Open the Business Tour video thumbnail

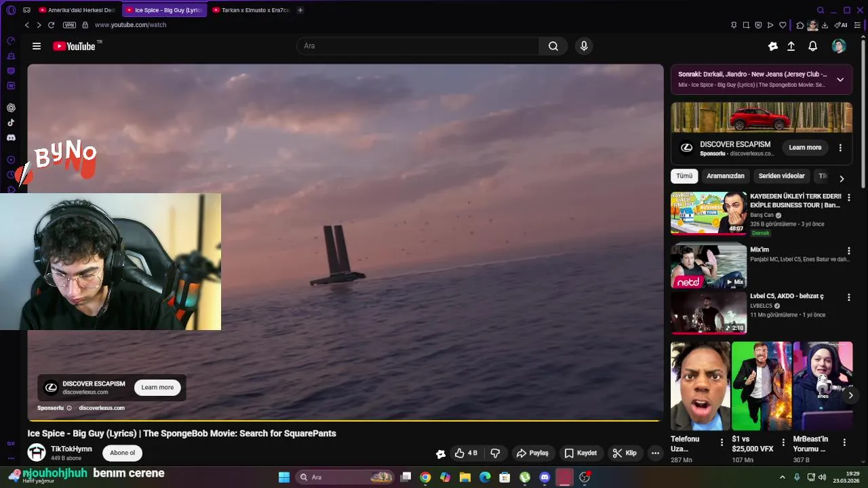(x=709, y=213)
